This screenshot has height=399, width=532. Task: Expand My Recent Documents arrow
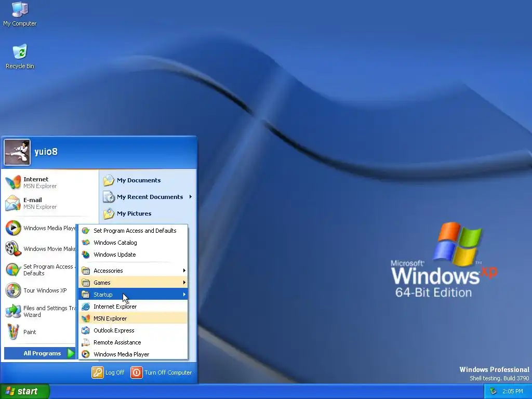[190, 197]
